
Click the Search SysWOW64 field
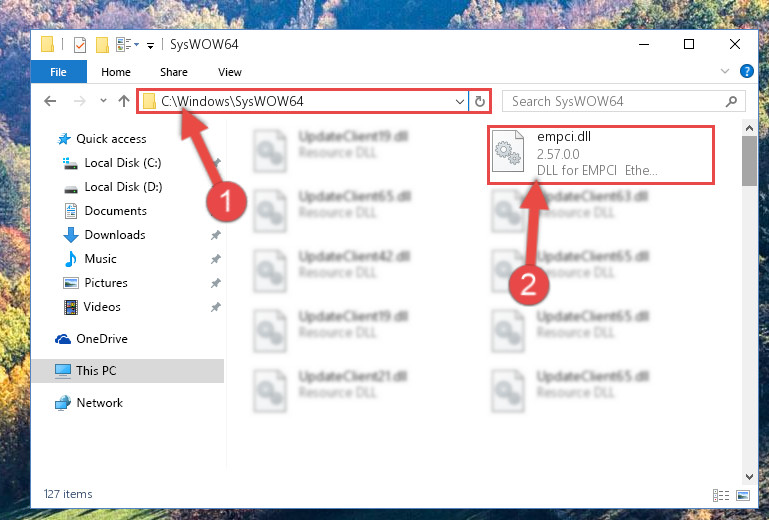coord(624,102)
